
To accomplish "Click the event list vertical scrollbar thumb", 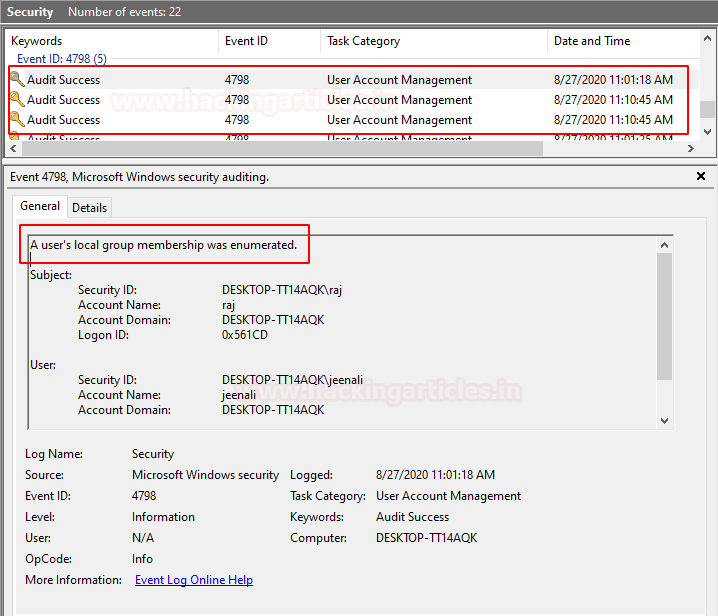I will pos(707,109).
